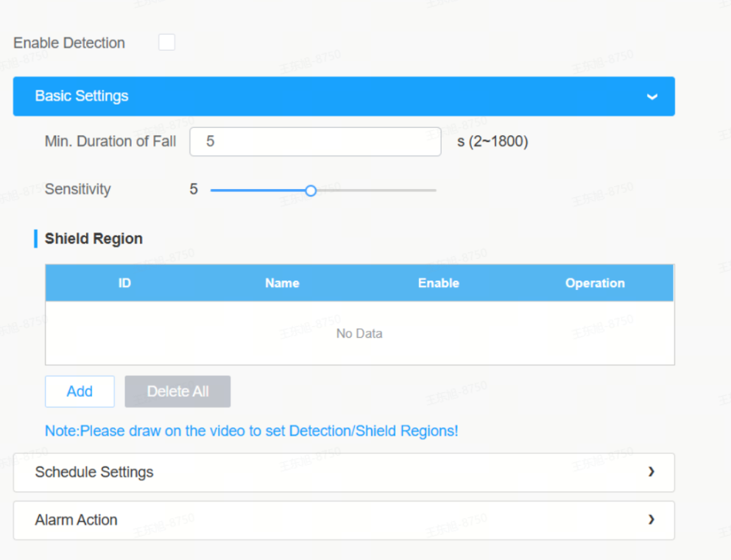The image size is (731, 560).
Task: Tick the Enable Detection checkbox
Action: [x=166, y=43]
